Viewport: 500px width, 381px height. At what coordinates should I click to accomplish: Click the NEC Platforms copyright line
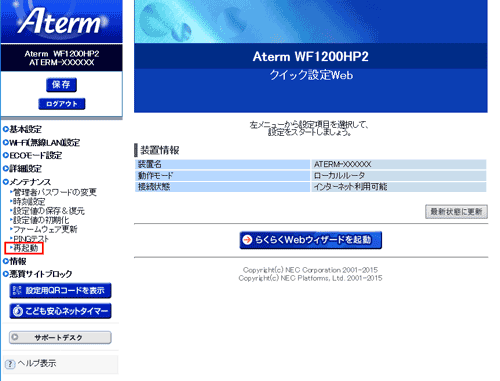(x=310, y=278)
